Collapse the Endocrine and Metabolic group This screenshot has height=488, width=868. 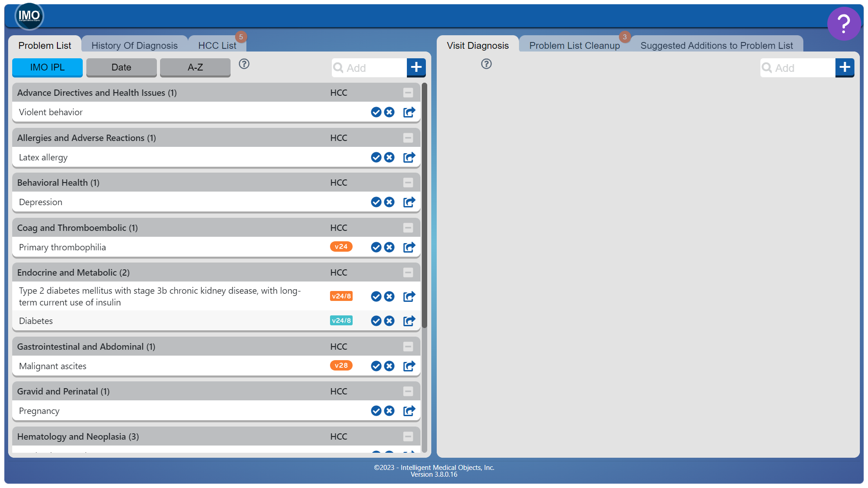click(408, 272)
